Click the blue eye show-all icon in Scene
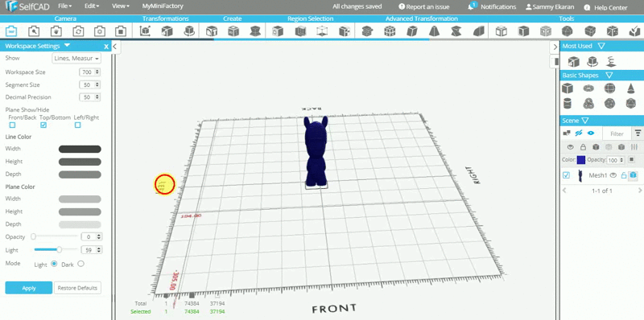 591,133
